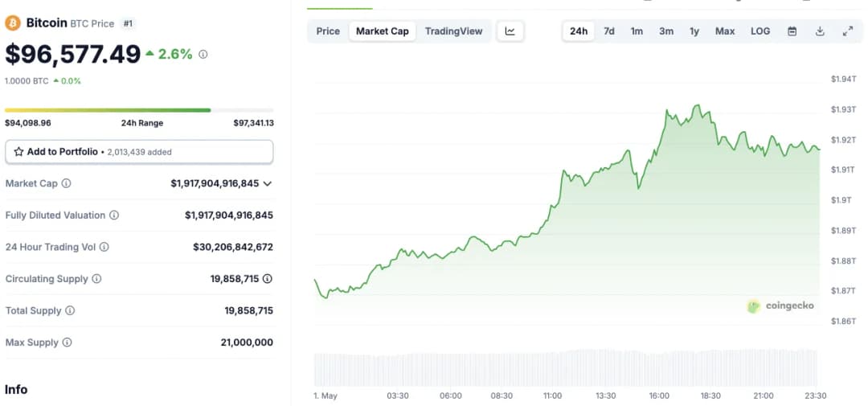This screenshot has height=406, width=868.
Task: Click the 24h Range progress bar
Action: tap(139, 110)
